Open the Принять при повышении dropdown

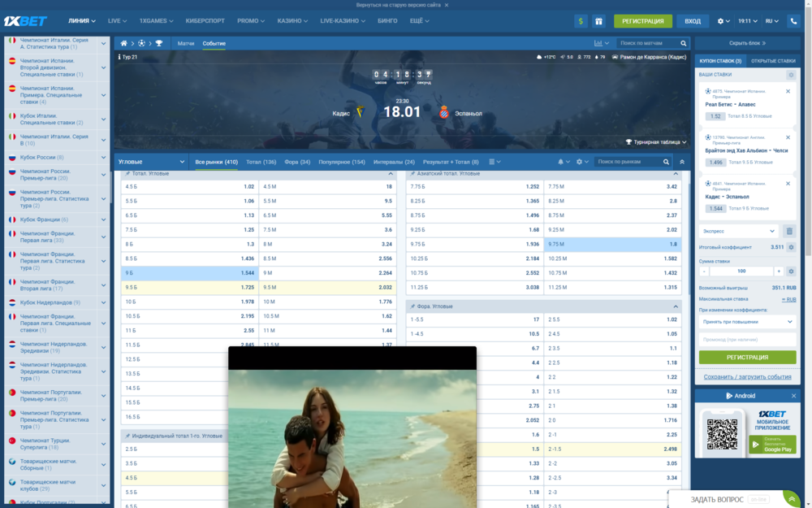(x=747, y=322)
